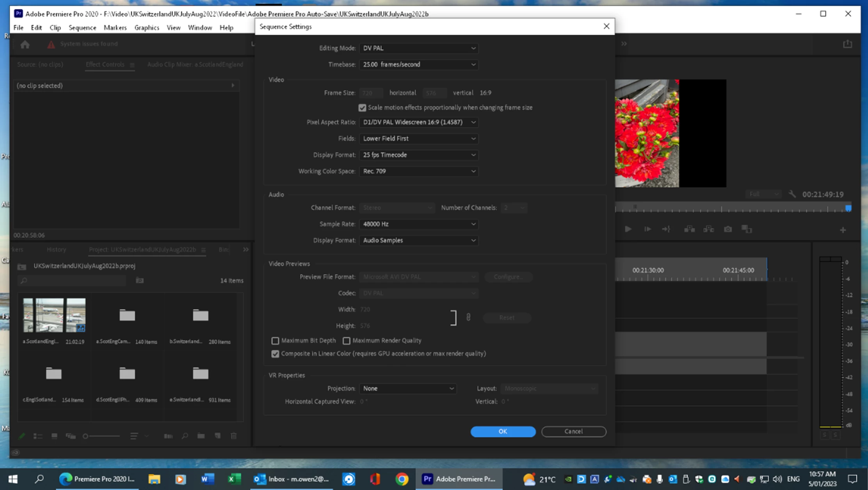Click the OK button
Viewport: 868px width, 490px height.
[x=503, y=431]
